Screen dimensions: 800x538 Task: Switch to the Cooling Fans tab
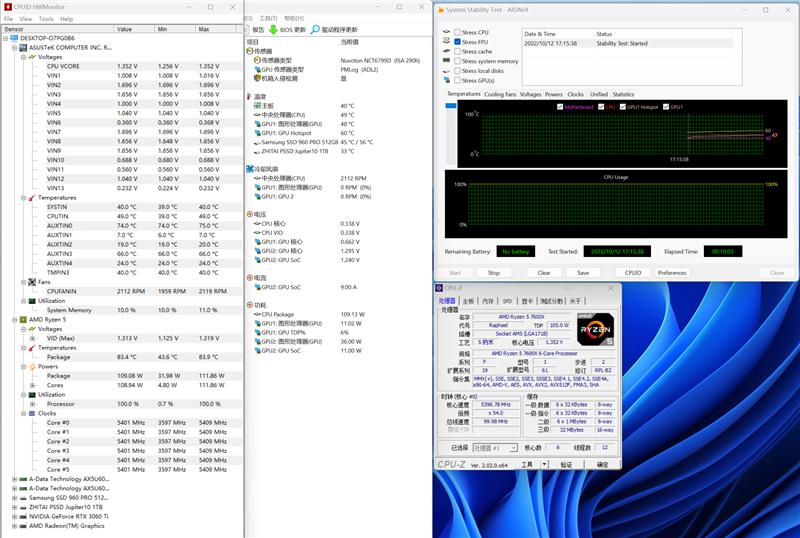tap(500, 94)
